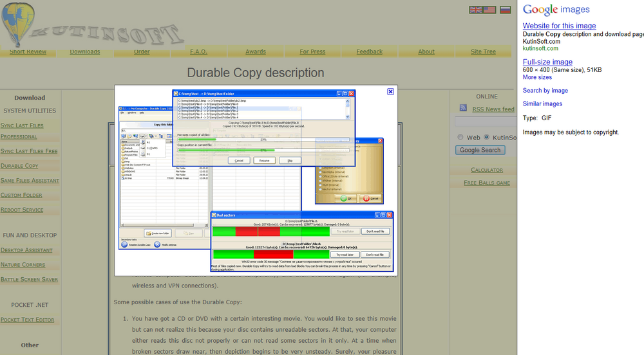Click the SYSTEM UTILITIES sidebar heading
The image size is (644, 355).
(30, 111)
